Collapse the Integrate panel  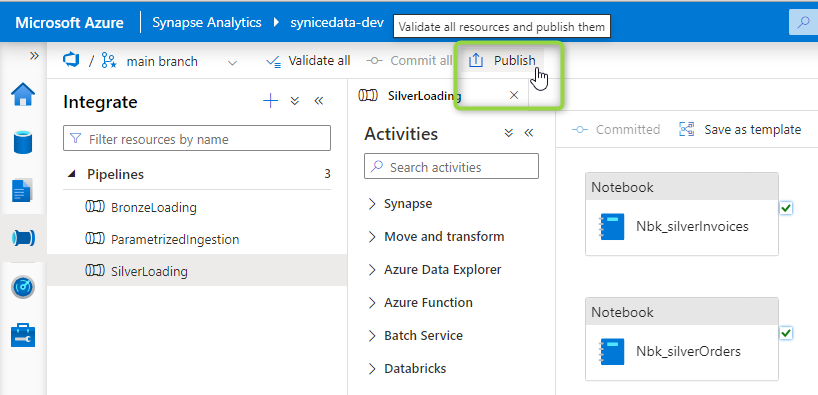coord(319,101)
